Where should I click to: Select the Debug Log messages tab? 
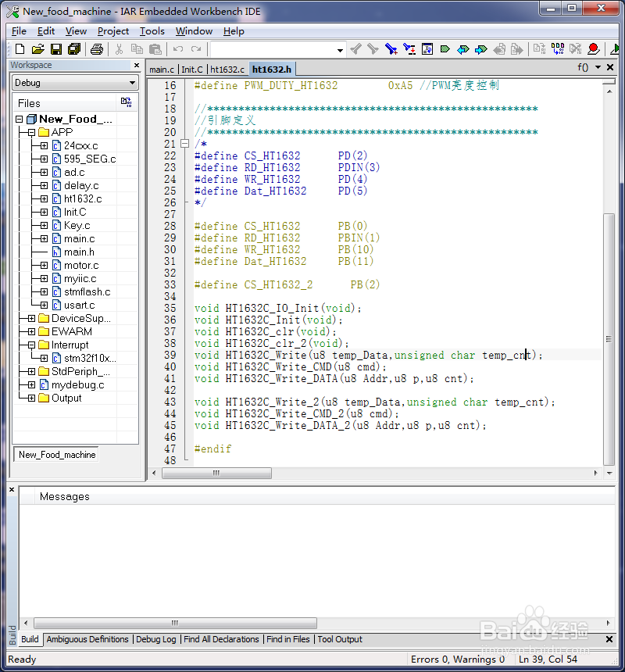click(x=156, y=639)
